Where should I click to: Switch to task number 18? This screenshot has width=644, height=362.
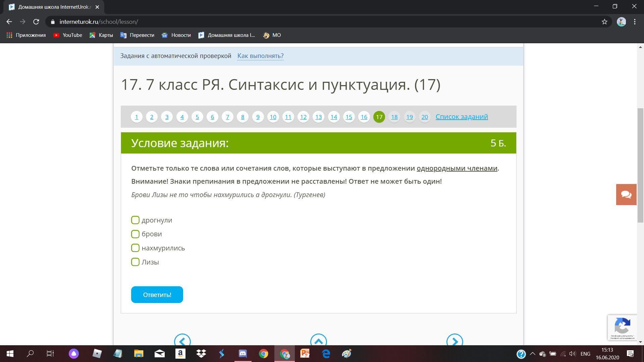tap(394, 117)
